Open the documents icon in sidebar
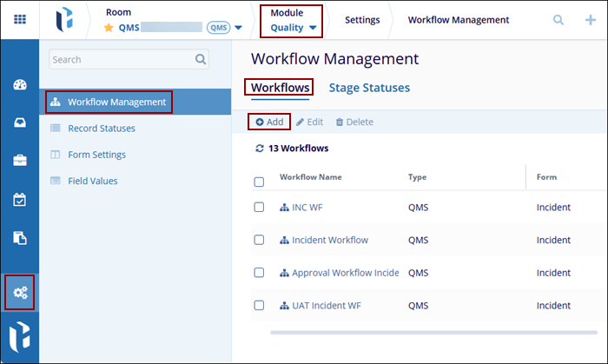 tap(19, 237)
